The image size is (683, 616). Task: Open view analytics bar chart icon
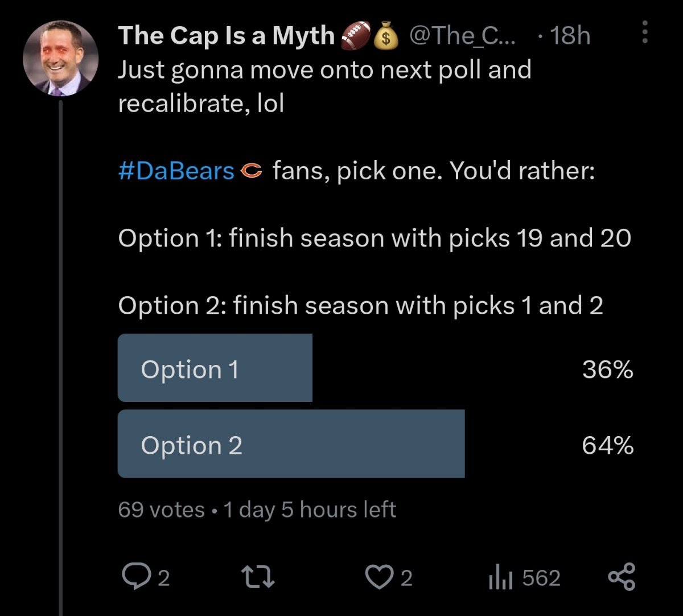(501, 578)
